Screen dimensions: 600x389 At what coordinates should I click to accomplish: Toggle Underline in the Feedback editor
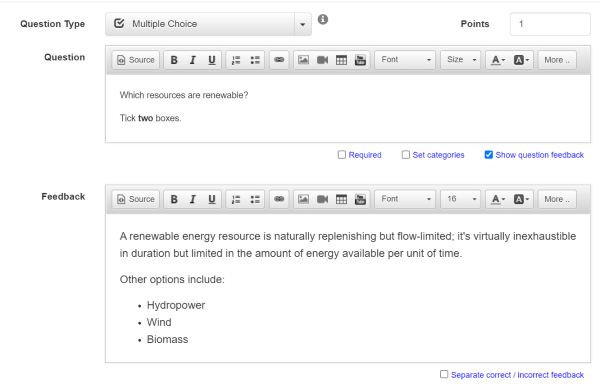tap(212, 199)
